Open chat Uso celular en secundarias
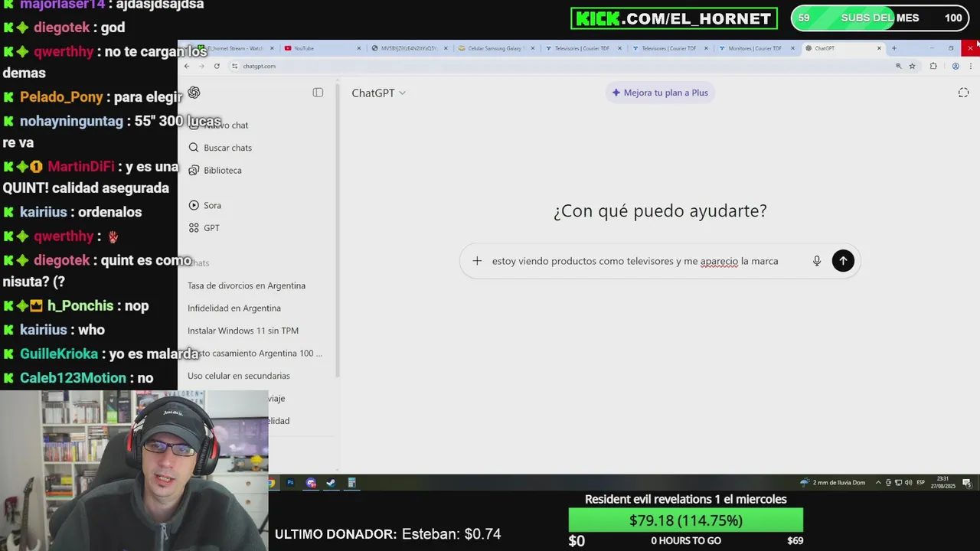Screen dimensions: 980x551 point(239,376)
